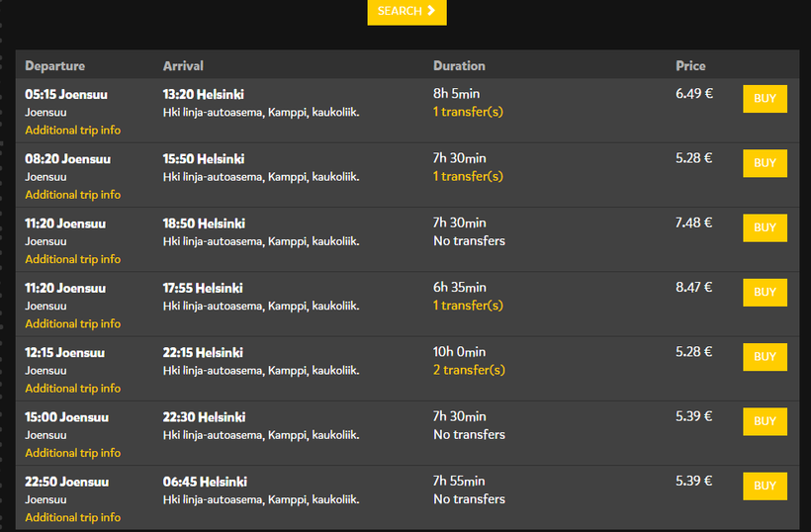
Task: Buy the 05:15 Joensuu departure ticket
Action: pyautogui.click(x=765, y=99)
